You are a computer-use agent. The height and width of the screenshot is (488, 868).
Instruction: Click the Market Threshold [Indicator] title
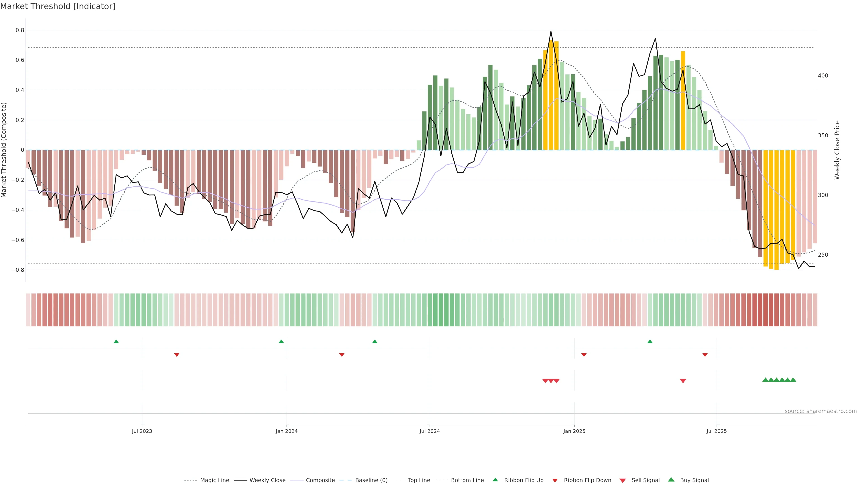58,6
